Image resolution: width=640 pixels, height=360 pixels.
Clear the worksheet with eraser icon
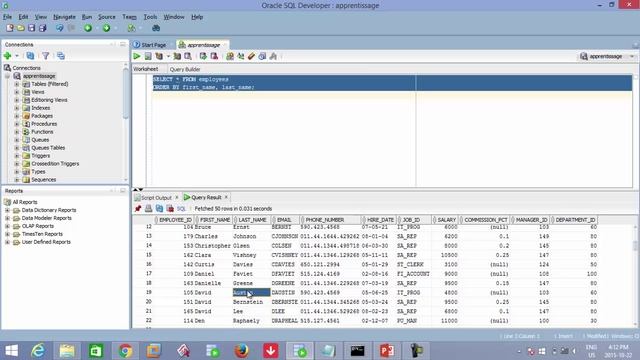tap(251, 56)
